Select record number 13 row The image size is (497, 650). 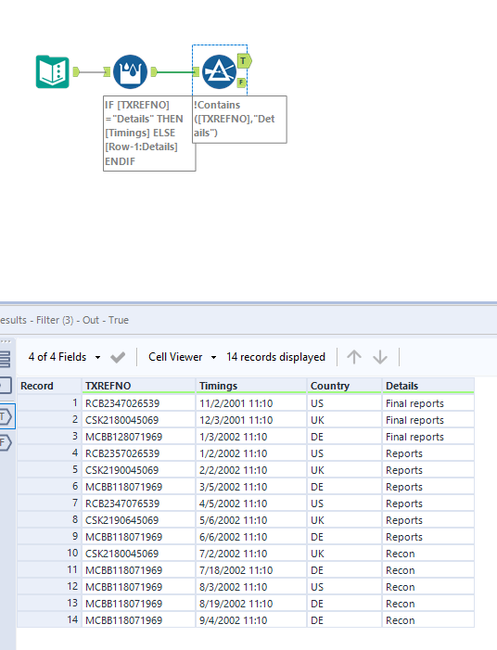[49, 603]
